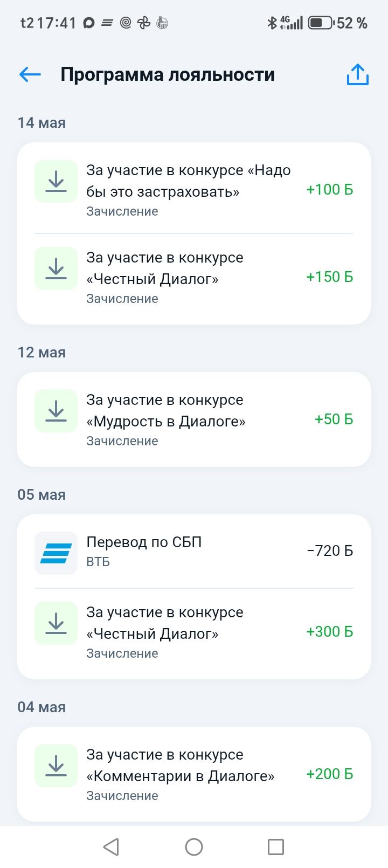
Task: Tap the blue back arrow icon
Action: click(x=30, y=74)
